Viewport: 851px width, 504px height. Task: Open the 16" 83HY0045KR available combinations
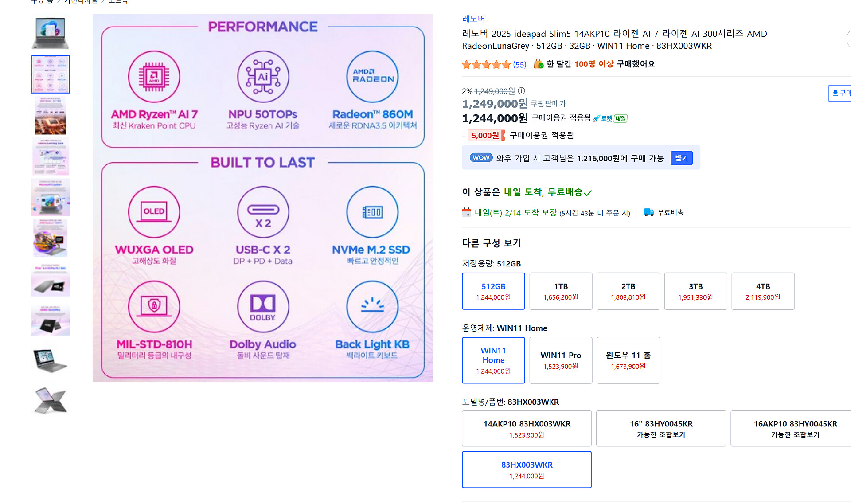pos(661,429)
